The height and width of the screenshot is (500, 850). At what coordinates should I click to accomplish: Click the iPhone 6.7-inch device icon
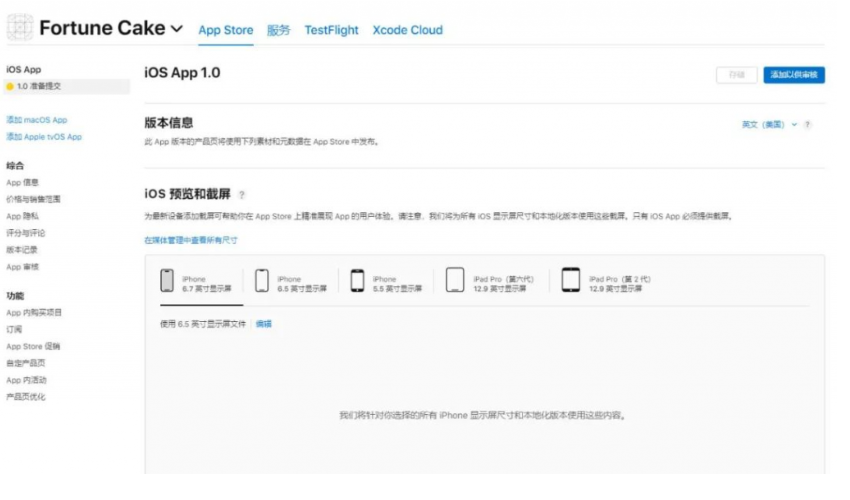point(167,280)
